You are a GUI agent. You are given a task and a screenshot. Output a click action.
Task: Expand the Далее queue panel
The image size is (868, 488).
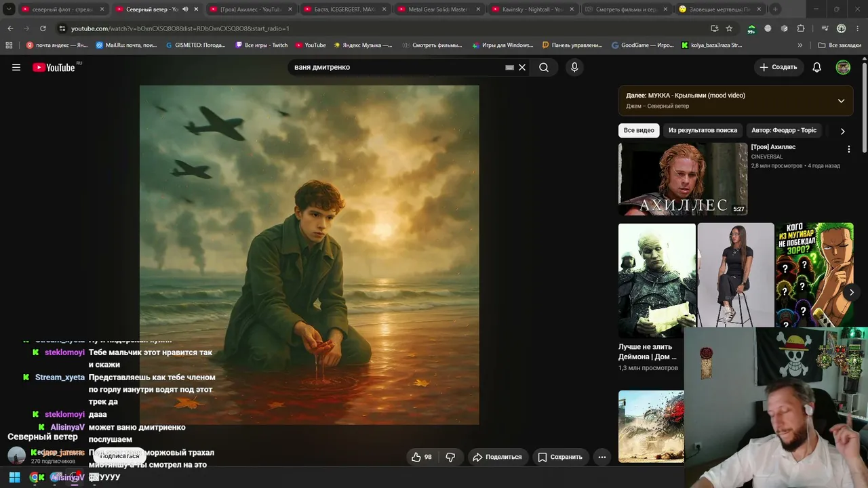[x=841, y=101]
